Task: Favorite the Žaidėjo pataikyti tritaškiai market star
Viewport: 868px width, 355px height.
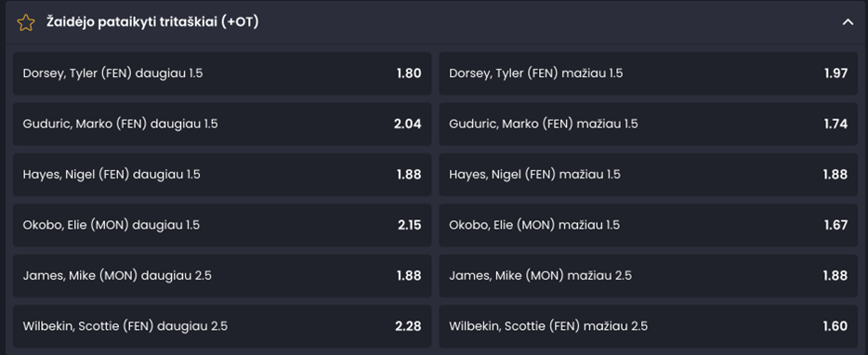Action: point(25,22)
